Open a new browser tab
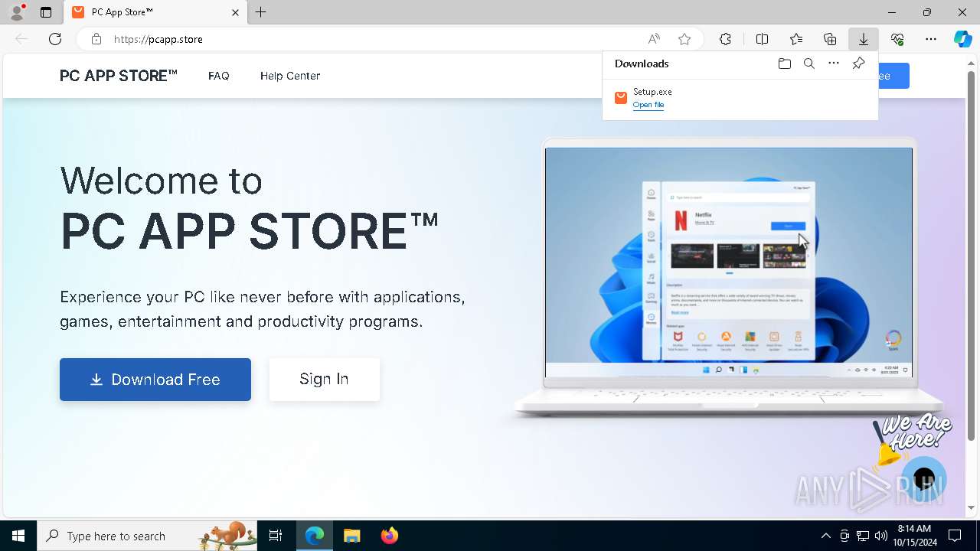Screen dimensions: 980x551 (261, 12)
